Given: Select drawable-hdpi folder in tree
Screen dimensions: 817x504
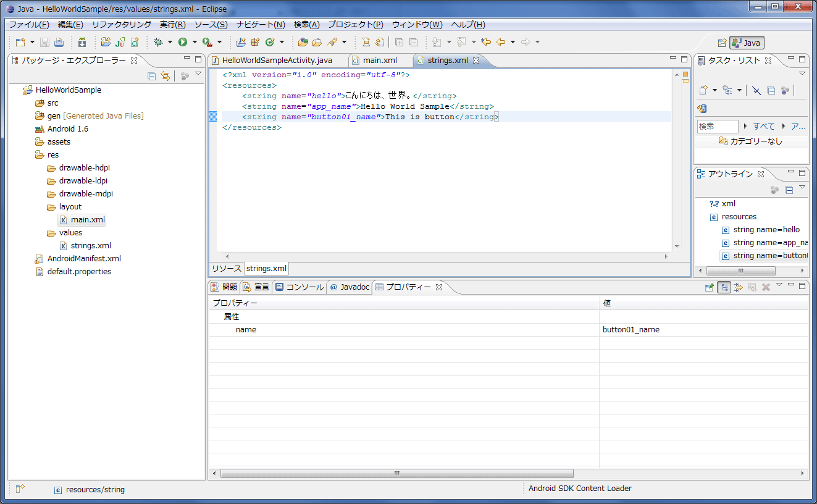Looking at the screenshot, I should point(84,168).
